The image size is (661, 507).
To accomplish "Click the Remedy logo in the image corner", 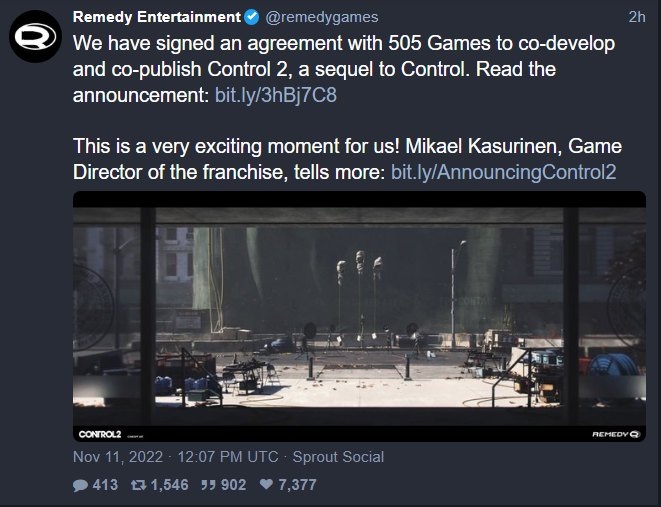I will tap(618, 433).
